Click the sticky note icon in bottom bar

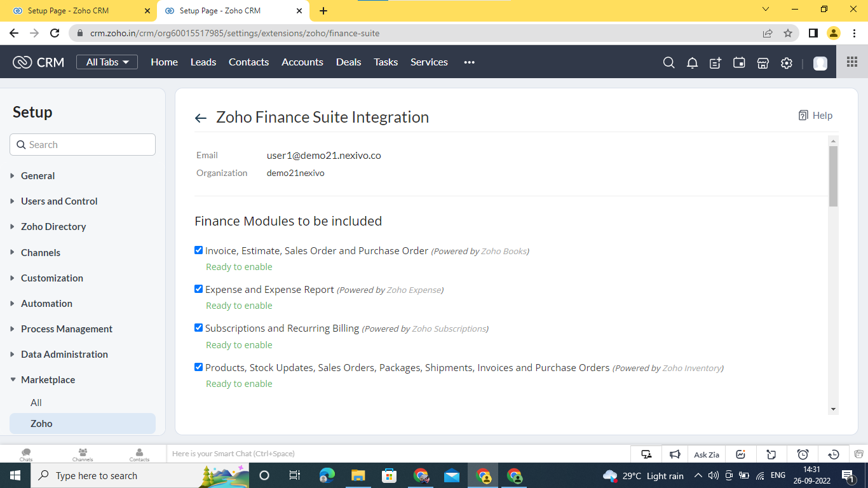pyautogui.click(x=771, y=454)
